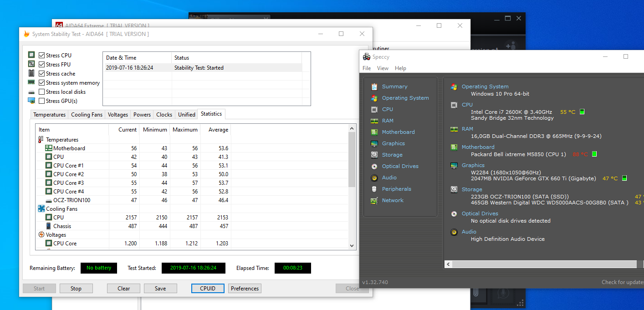
Task: Uncheck the Stress system memory checkbox
Action: (42, 82)
